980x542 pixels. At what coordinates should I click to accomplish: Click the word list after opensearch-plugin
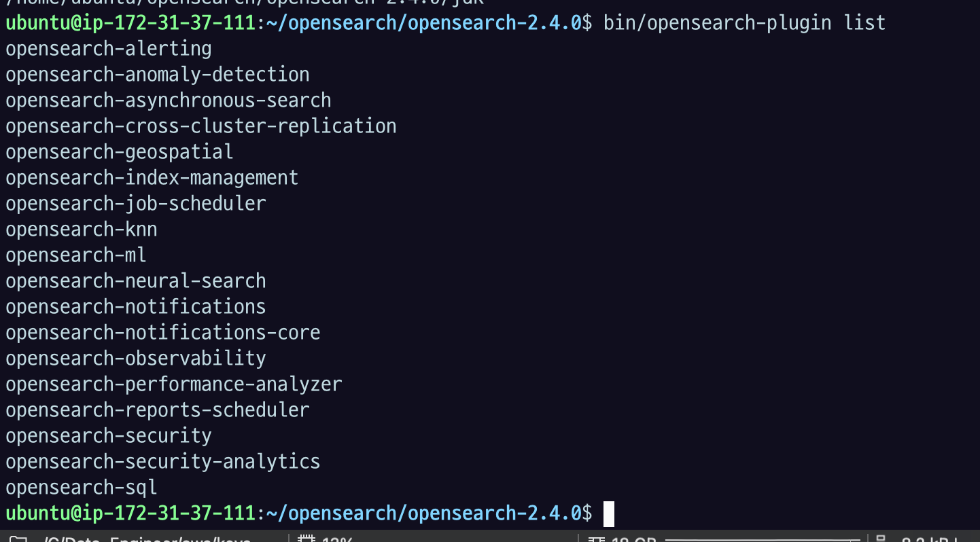point(864,23)
